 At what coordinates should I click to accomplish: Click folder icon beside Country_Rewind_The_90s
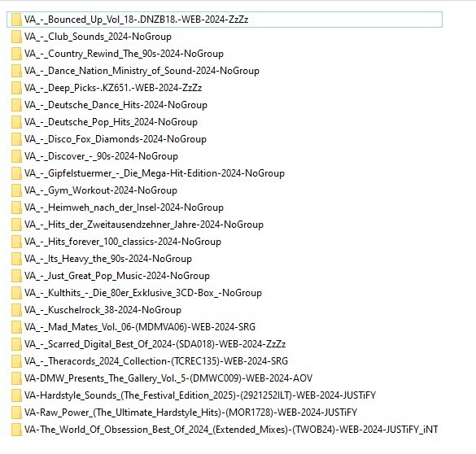16,54
